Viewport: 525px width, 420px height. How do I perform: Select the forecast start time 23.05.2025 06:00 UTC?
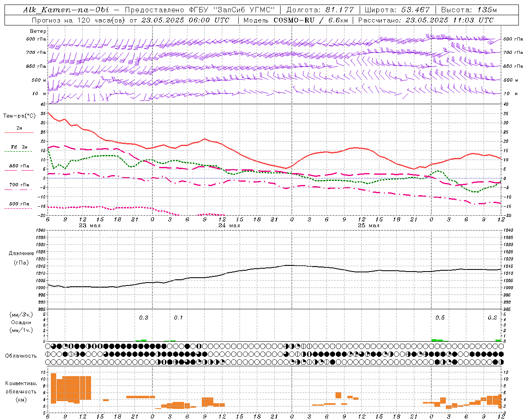(185, 20)
